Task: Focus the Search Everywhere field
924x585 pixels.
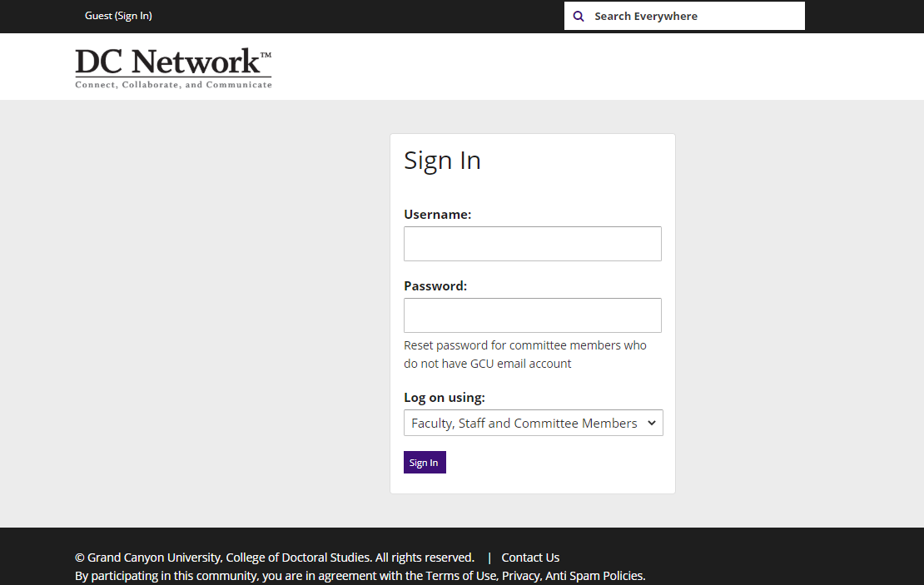Action: point(685,16)
